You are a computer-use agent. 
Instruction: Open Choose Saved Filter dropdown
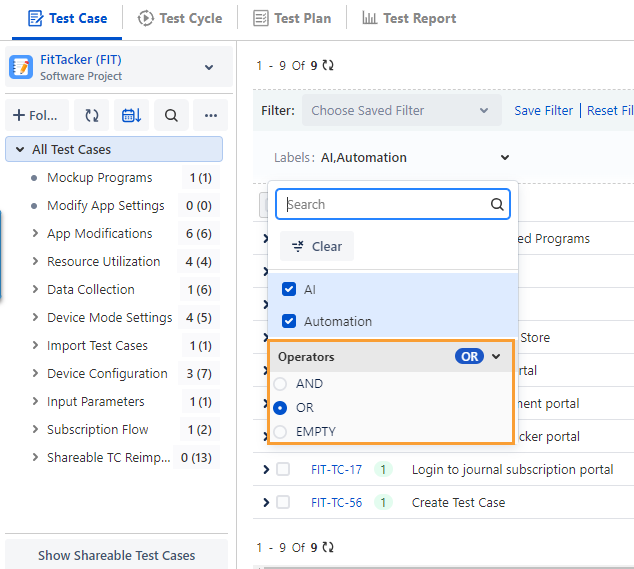(402, 110)
